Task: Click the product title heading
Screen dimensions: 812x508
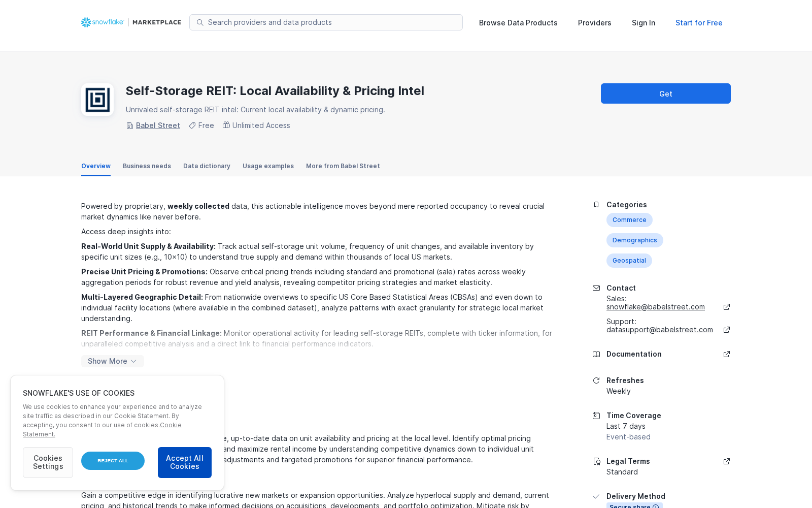Action: click(x=275, y=91)
